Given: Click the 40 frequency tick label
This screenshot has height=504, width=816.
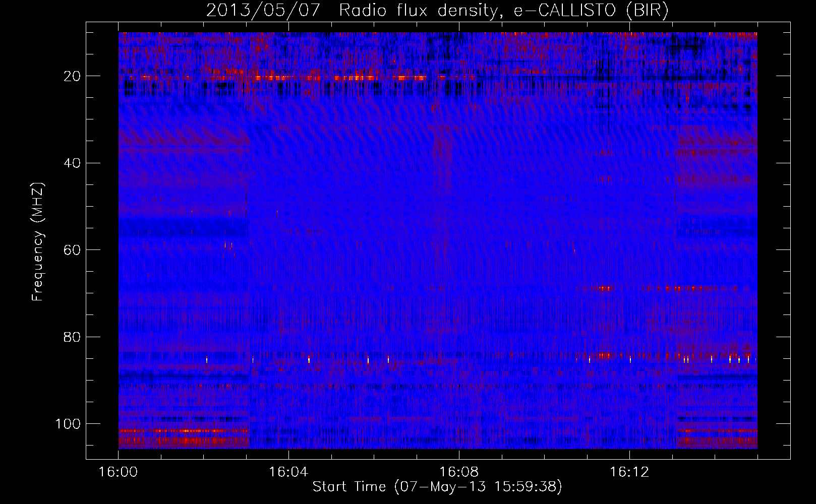Looking at the screenshot, I should 73,163.
